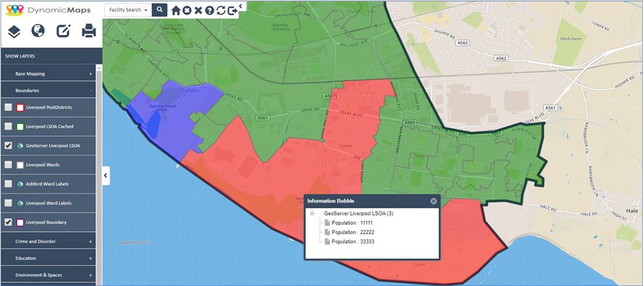The image size is (644, 286).
Task: Enable the Liverpool PostDistricts layer checkbox
Action: click(x=8, y=107)
